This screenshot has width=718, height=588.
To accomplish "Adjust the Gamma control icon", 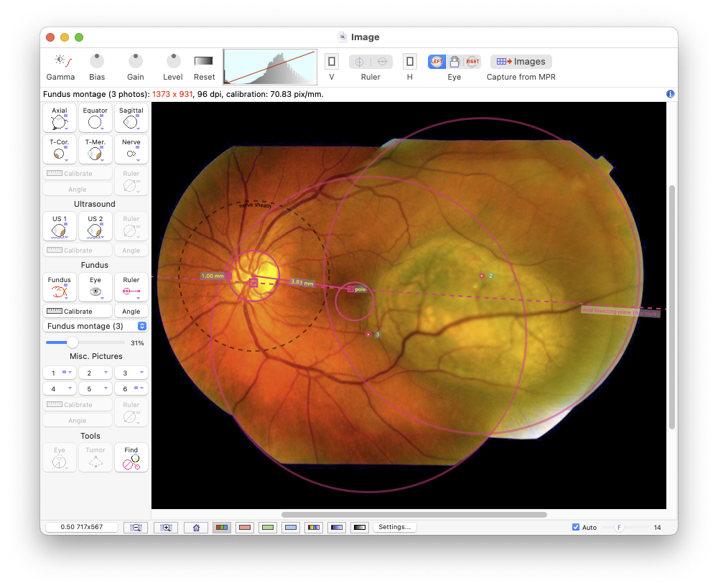I will (x=63, y=61).
